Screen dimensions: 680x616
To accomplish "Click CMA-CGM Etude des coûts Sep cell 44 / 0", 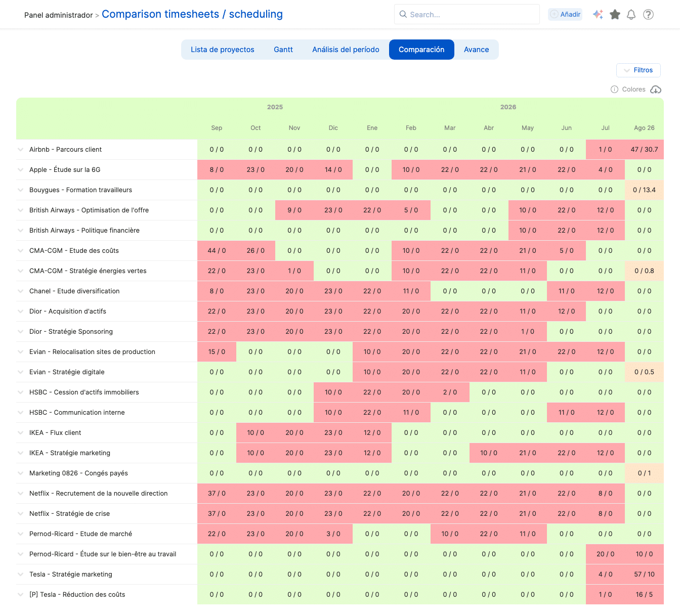I will coord(217,251).
